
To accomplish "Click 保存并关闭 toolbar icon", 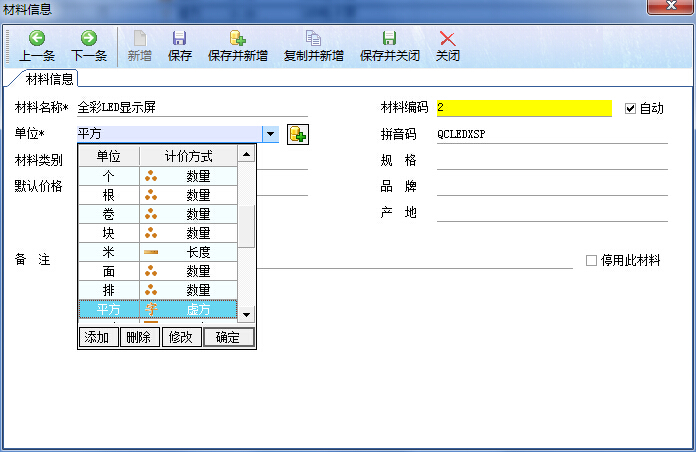I will (389, 38).
